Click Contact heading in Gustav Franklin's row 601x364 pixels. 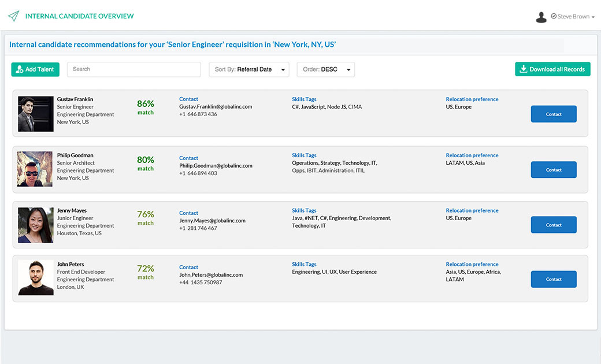click(x=188, y=99)
